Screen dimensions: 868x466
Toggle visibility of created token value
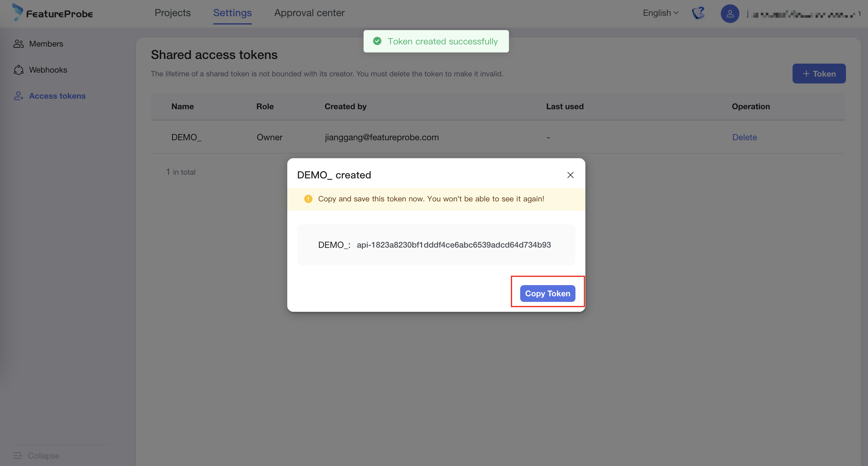pyautogui.click(x=454, y=244)
